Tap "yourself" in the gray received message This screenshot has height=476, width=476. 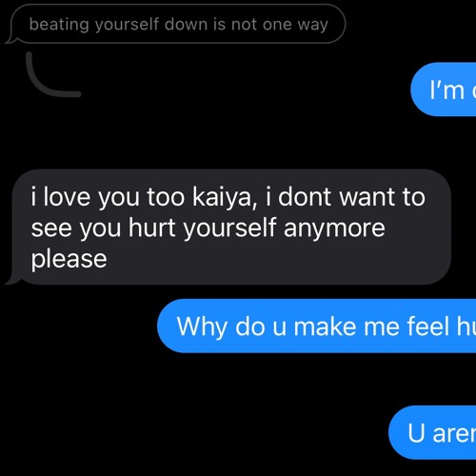point(229,228)
